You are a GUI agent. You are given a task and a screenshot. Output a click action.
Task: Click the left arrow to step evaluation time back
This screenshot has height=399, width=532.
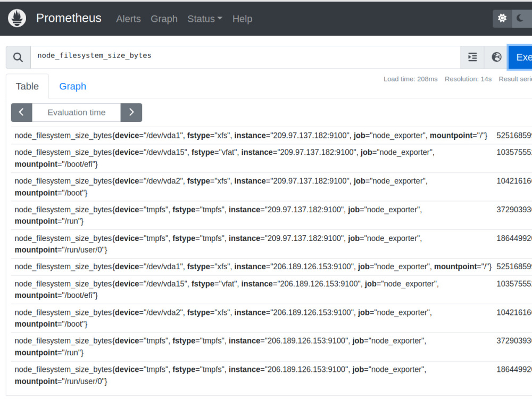pos(21,112)
